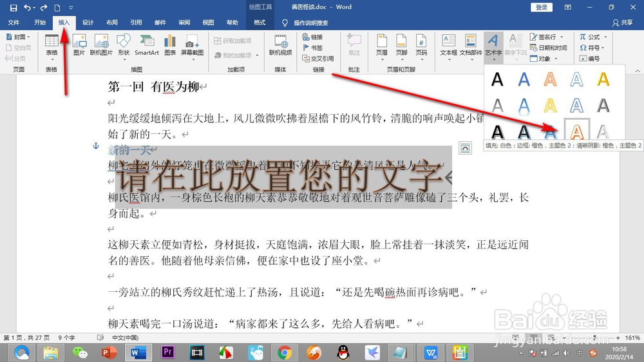Screen dimensions: 644x362
Task: Click the heading 第一回 有医为柳
Action: (x=154, y=87)
